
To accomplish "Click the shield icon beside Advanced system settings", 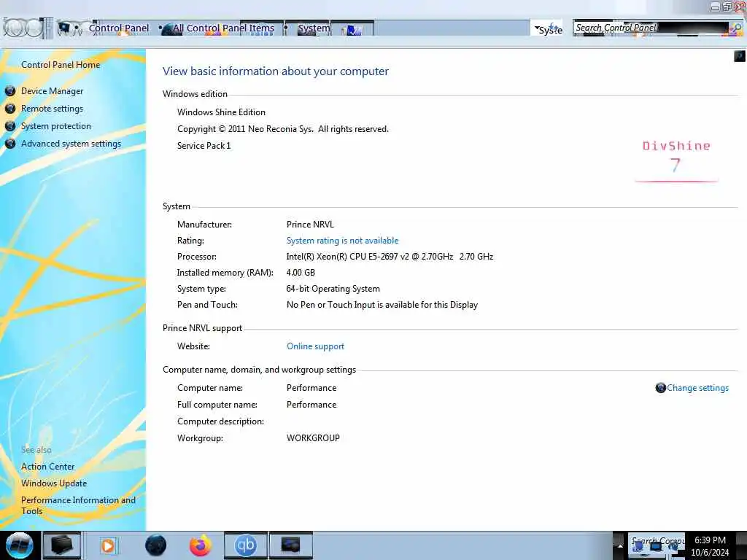I will [x=10, y=144].
